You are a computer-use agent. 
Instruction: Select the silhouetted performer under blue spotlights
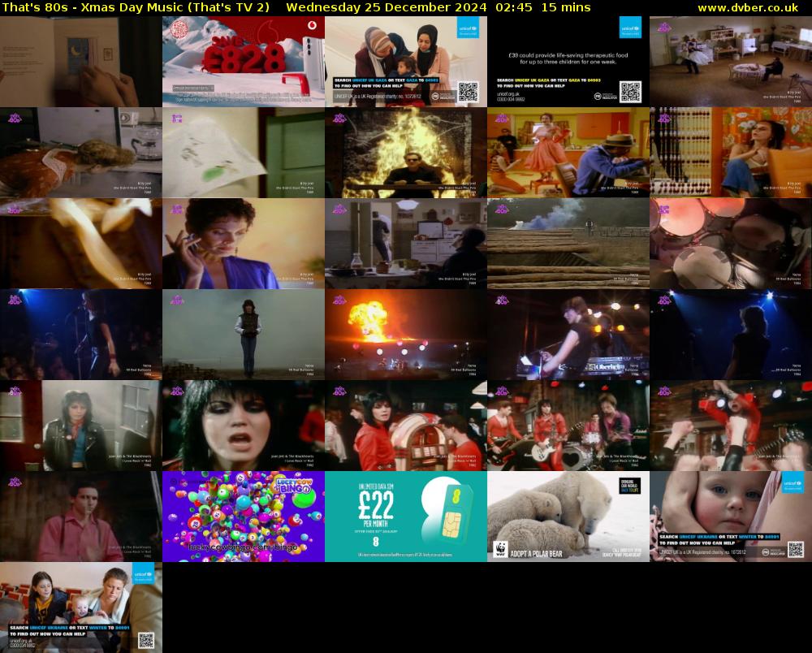[x=731, y=335]
